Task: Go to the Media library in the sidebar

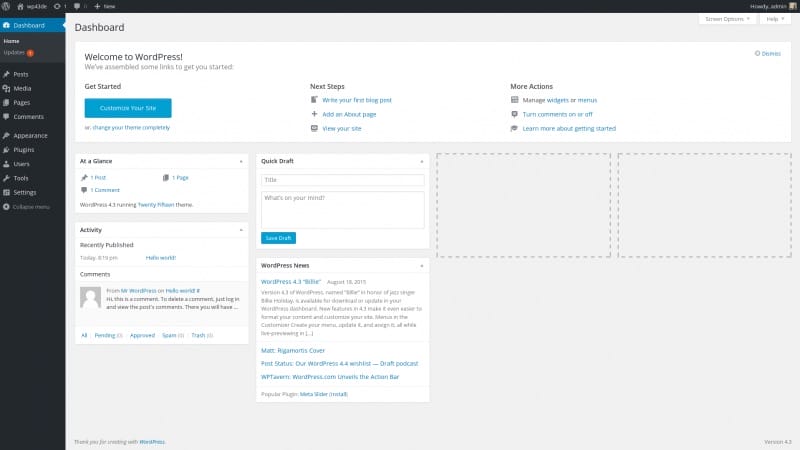Action: [22, 89]
